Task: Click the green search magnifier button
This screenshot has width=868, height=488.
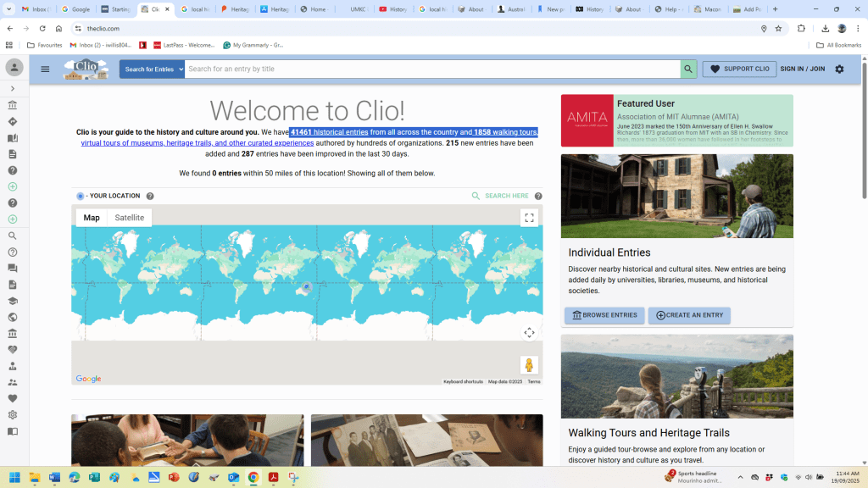Action: pos(688,69)
